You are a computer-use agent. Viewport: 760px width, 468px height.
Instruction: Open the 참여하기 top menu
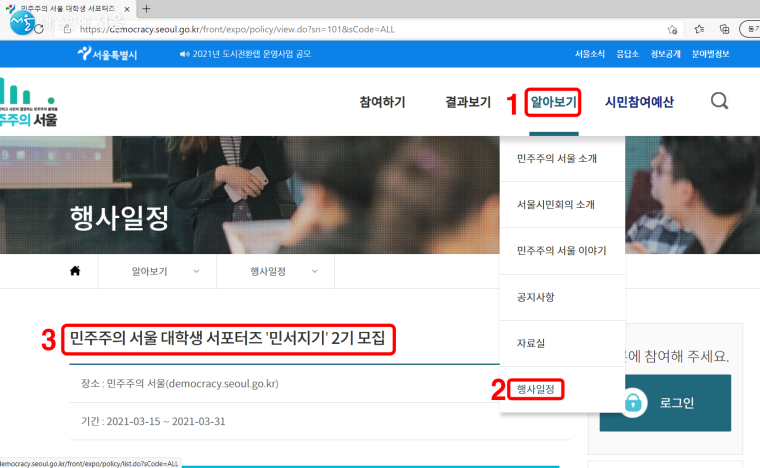click(x=382, y=102)
